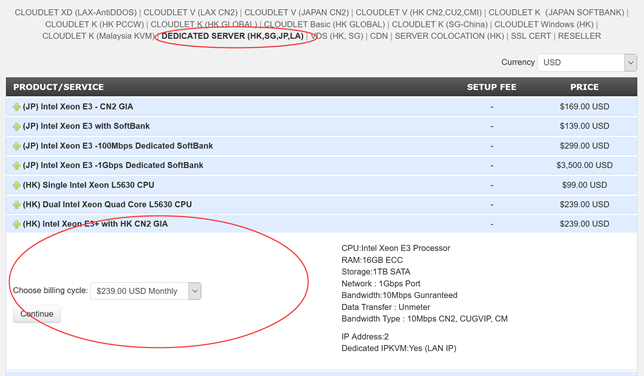
Task: Expand HK Single Intel Xeon L5630 plus icon
Action: 16,185
